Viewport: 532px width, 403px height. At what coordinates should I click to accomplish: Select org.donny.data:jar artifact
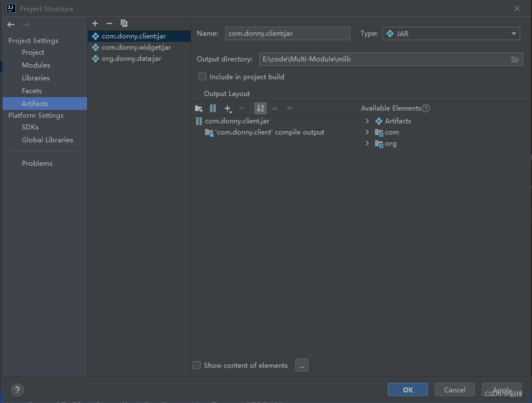coord(139,59)
